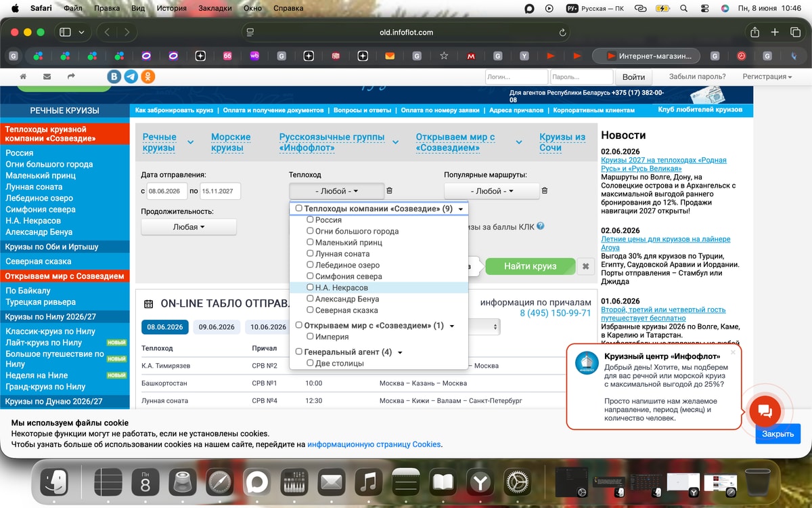The height and width of the screenshot is (508, 812).
Task: Reset search with the gray X button
Action: click(x=586, y=267)
